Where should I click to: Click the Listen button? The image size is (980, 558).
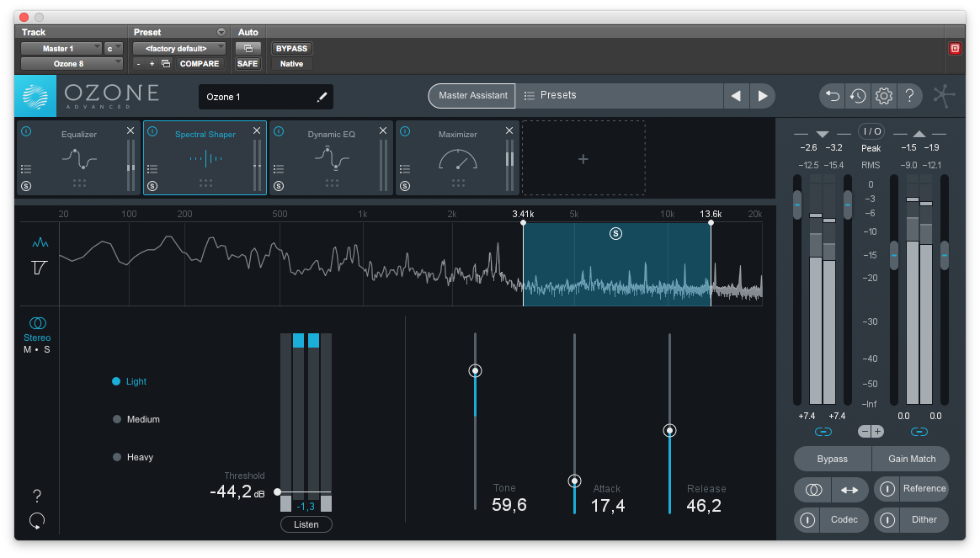[x=306, y=524]
